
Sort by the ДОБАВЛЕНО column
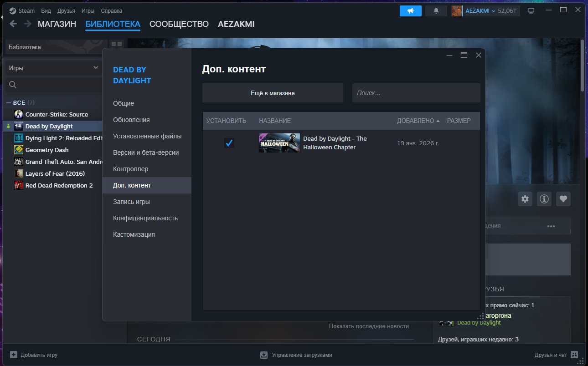coord(418,121)
